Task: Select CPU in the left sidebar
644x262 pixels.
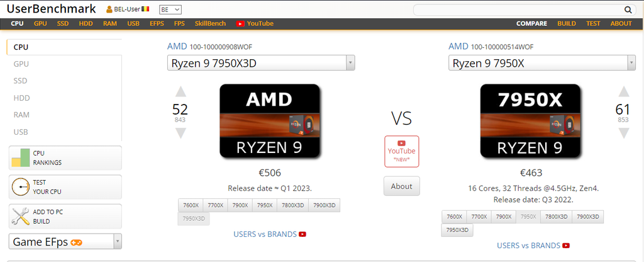Action: [x=64, y=47]
